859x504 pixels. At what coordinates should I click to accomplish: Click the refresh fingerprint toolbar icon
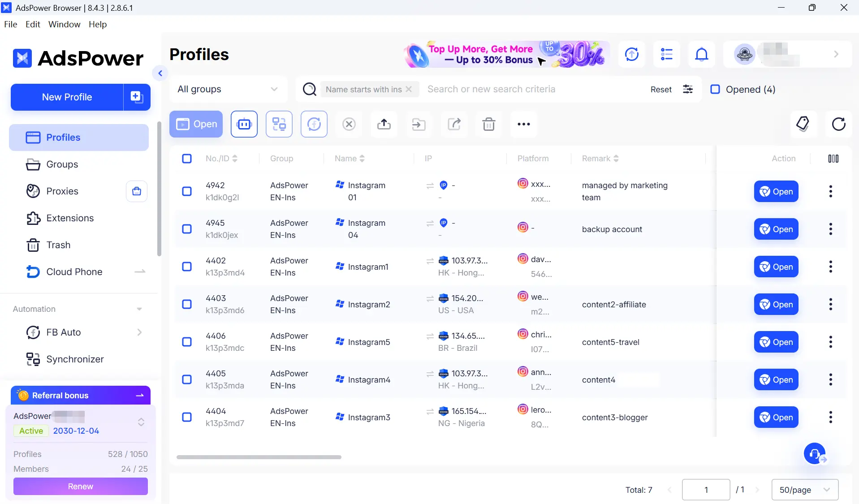[314, 124]
